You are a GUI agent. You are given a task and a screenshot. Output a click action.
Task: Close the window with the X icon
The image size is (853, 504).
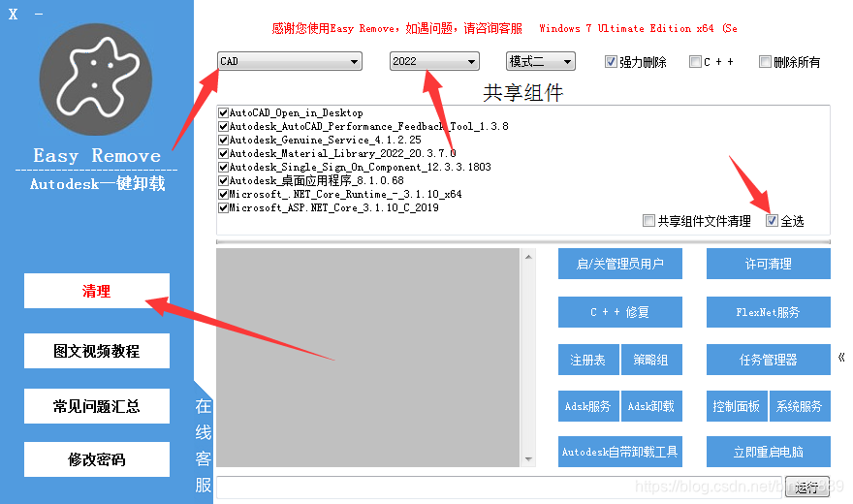(13, 15)
